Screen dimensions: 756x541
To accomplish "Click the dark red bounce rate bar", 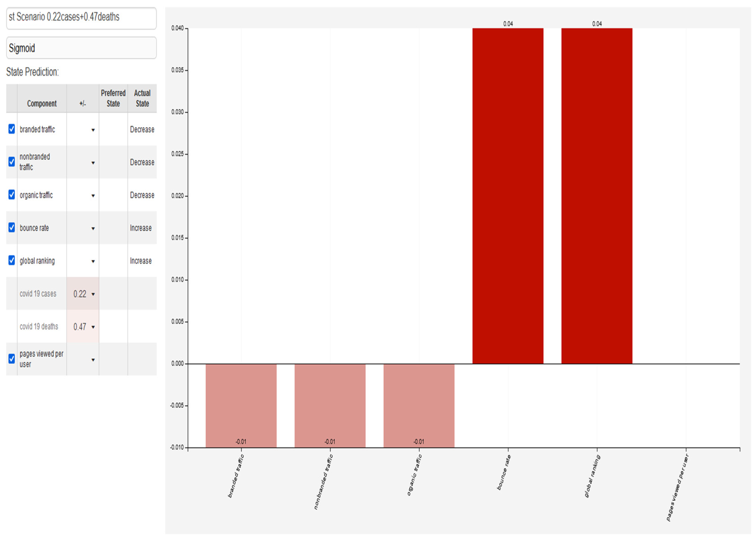I will click(x=508, y=196).
